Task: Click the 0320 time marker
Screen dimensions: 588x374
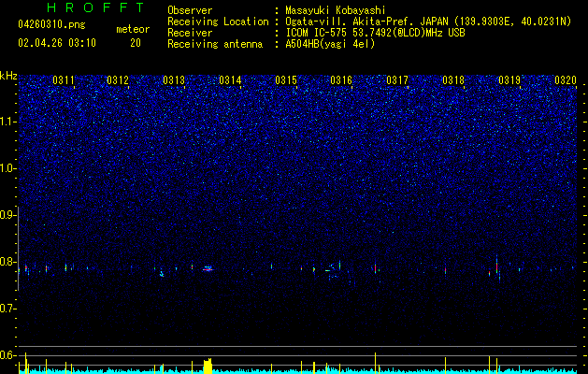Action: point(566,80)
